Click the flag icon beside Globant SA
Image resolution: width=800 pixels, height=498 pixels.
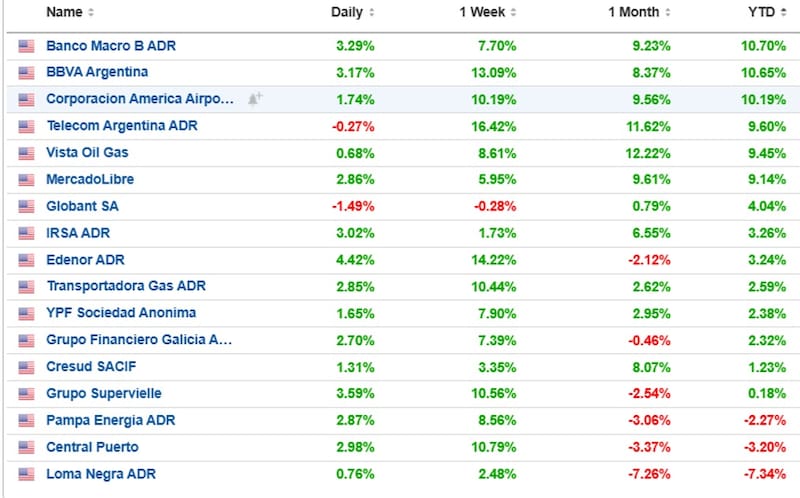pos(25,206)
